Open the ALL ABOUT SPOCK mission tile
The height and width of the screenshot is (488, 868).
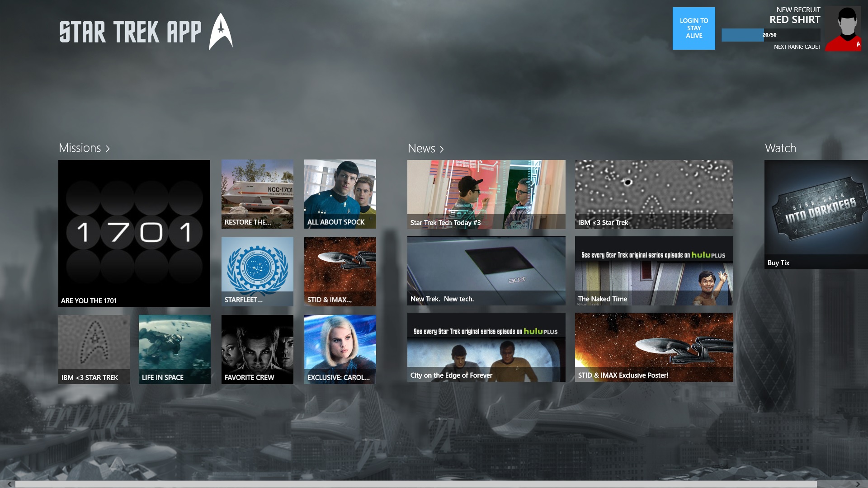[x=340, y=194]
